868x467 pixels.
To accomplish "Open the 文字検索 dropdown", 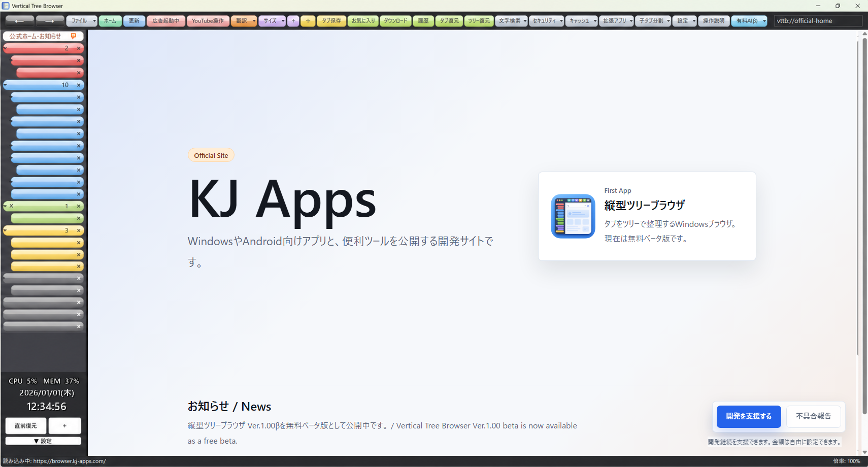I will click(512, 21).
